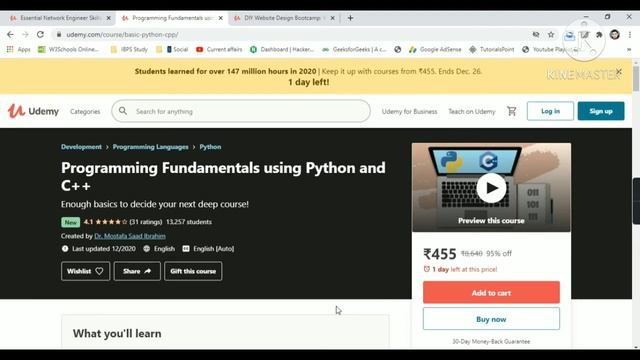Open a new browser tab
Screen dimensions: 640x360
350,18
